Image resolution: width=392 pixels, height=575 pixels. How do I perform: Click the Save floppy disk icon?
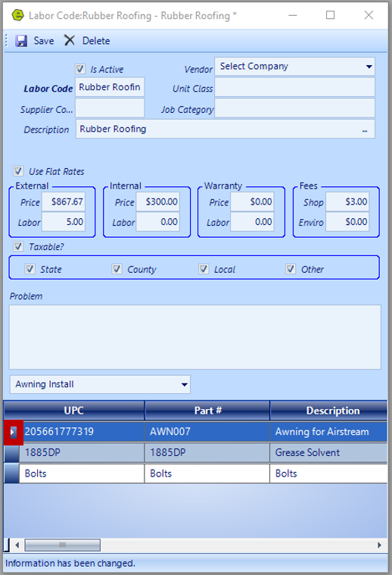click(21, 41)
